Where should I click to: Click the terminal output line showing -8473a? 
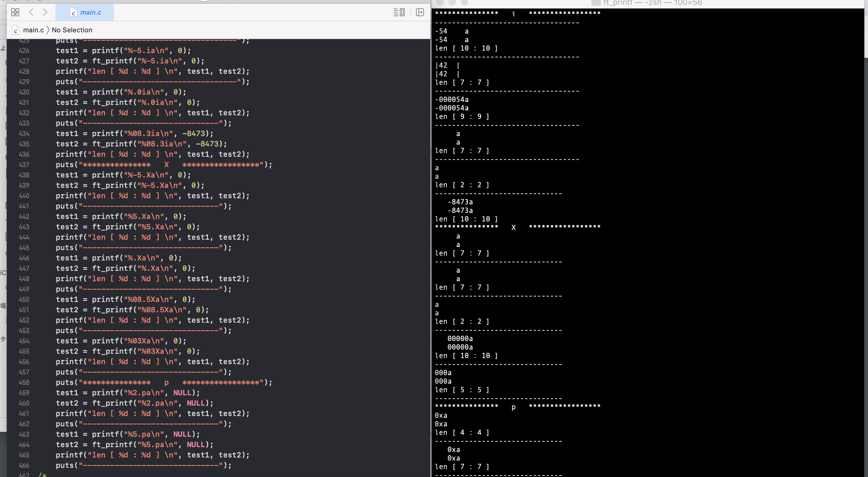tap(460, 202)
